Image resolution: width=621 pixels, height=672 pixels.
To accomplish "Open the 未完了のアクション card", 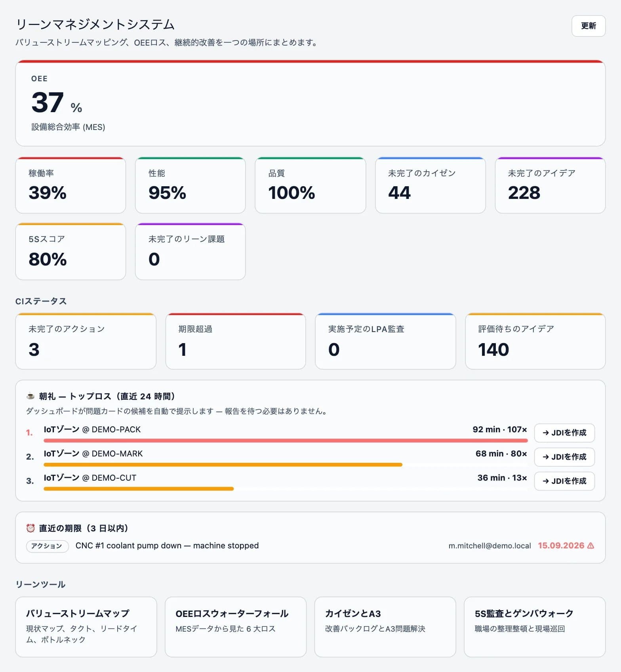I will 86,342.
